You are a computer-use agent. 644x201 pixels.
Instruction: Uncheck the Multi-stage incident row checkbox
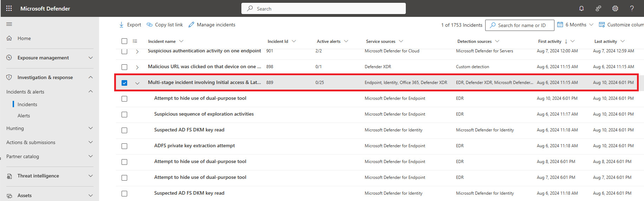point(124,83)
